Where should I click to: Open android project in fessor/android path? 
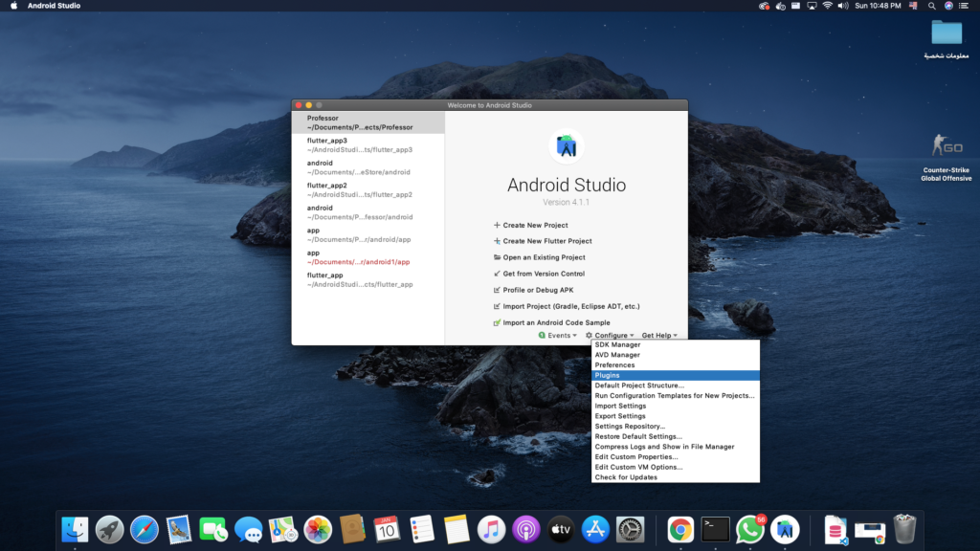368,212
